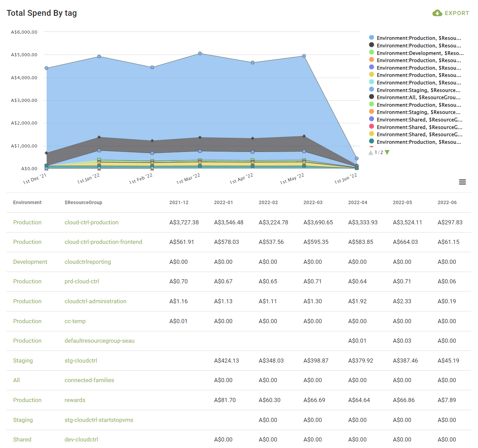Go to next legend page arrow
Screen dimensions: 478x448
[x=387, y=153]
